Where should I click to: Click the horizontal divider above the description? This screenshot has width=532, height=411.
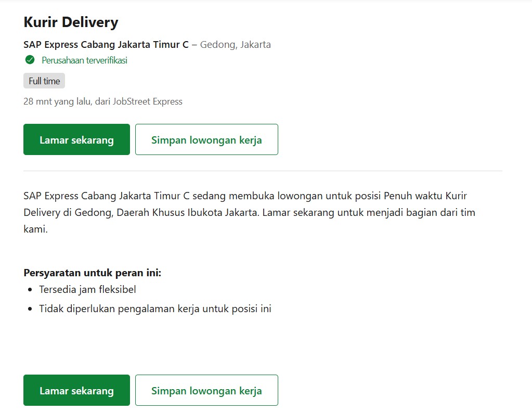263,171
